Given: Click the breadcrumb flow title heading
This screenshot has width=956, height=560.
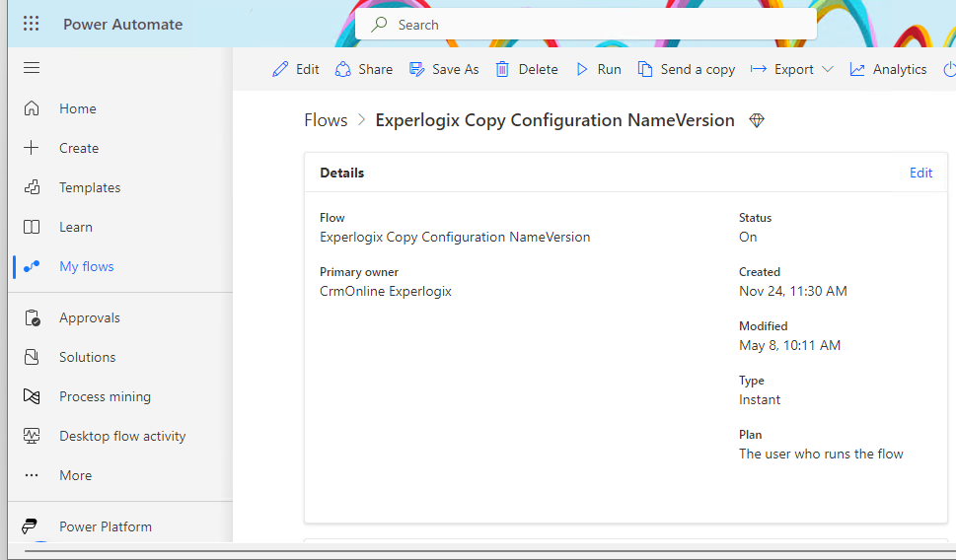Looking at the screenshot, I should pyautogui.click(x=554, y=120).
